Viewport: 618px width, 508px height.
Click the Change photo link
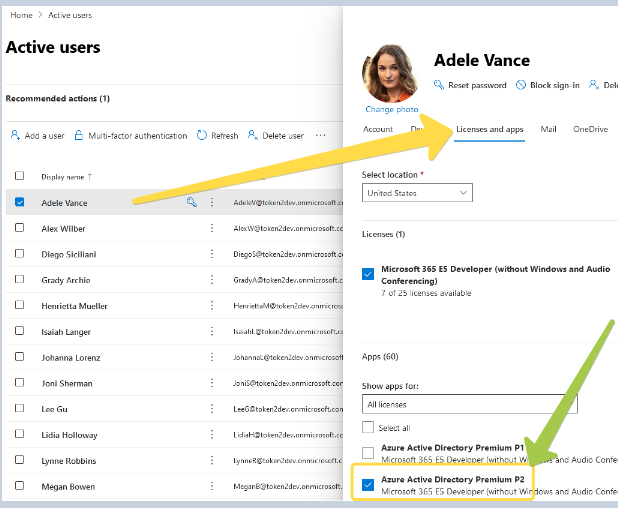[391, 109]
